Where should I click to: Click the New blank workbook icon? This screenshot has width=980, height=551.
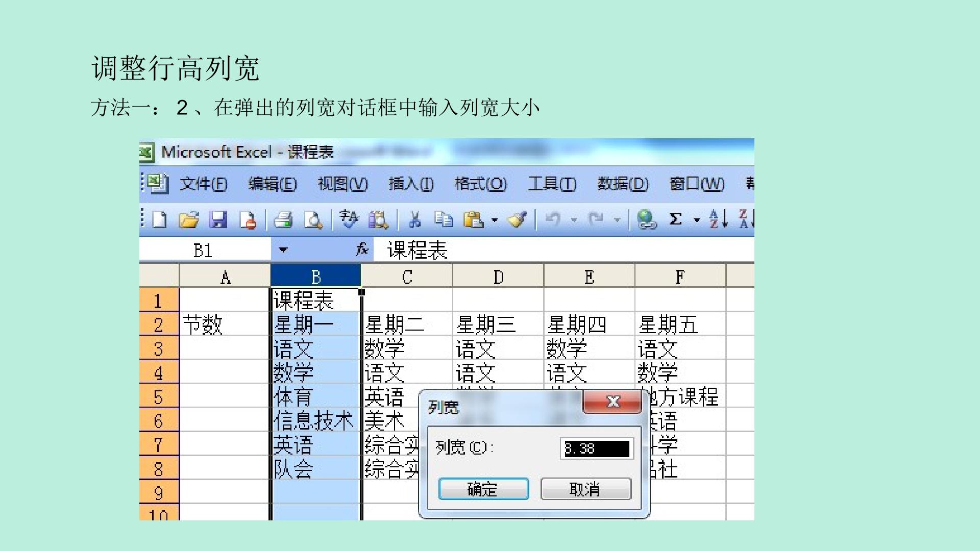coord(159,220)
